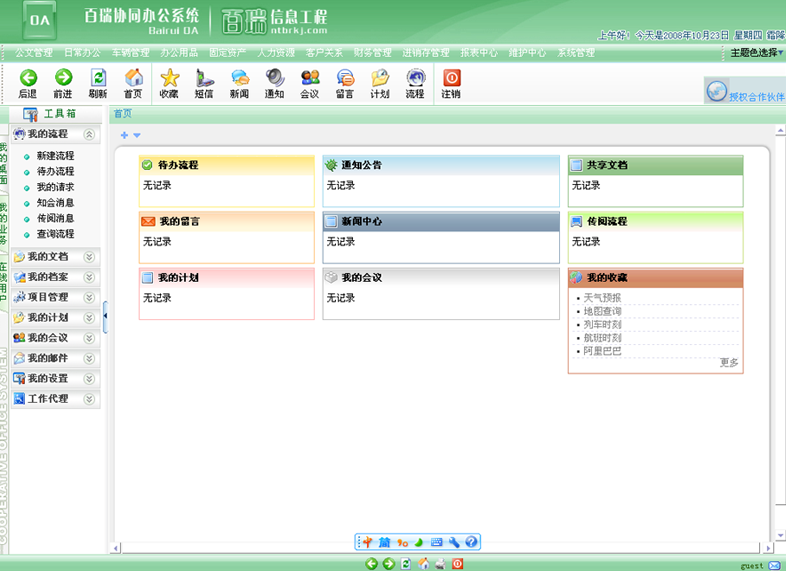The width and height of the screenshot is (786, 571).
Task: Open the 主题色选择 theme color dropdown
Action: (x=756, y=53)
